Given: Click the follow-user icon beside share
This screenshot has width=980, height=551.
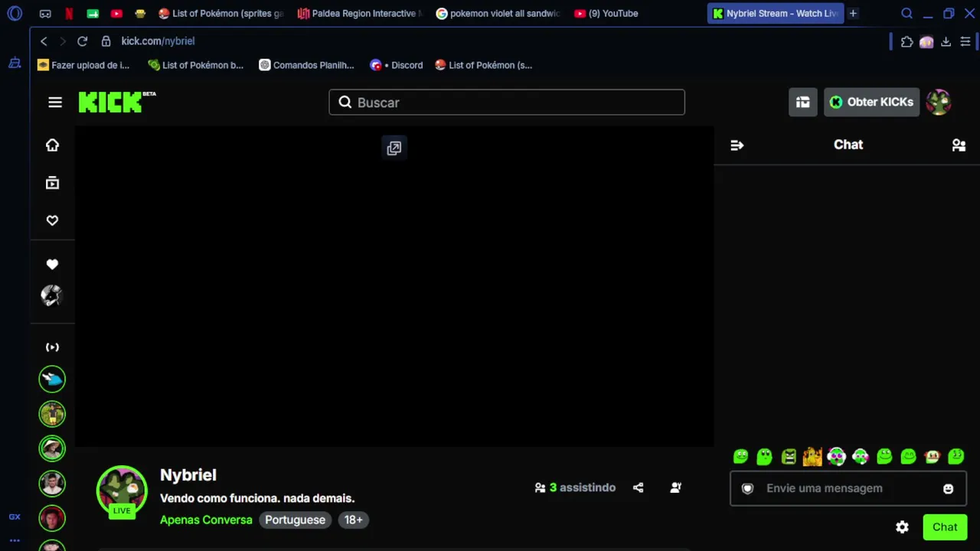Looking at the screenshot, I should [676, 487].
